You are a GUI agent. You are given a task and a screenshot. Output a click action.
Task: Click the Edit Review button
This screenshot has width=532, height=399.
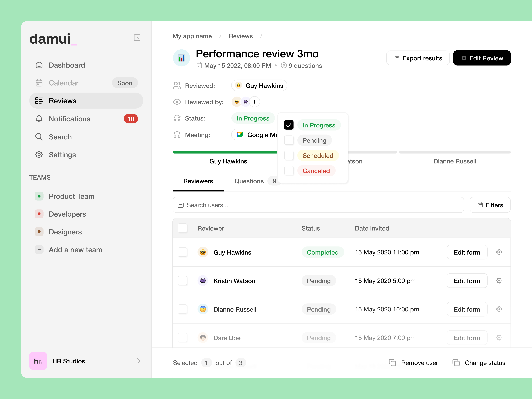point(482,58)
